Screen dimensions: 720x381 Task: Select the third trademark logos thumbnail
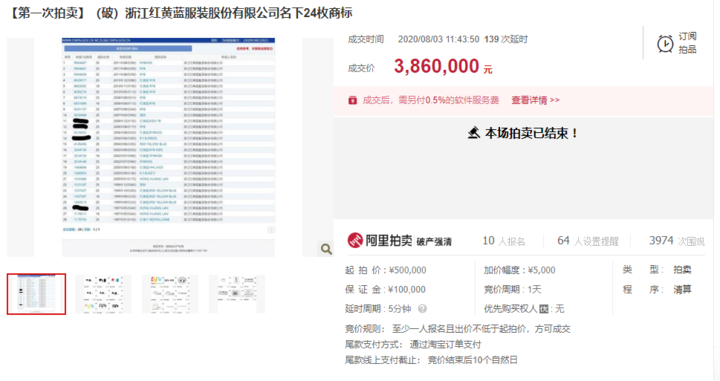click(170, 294)
